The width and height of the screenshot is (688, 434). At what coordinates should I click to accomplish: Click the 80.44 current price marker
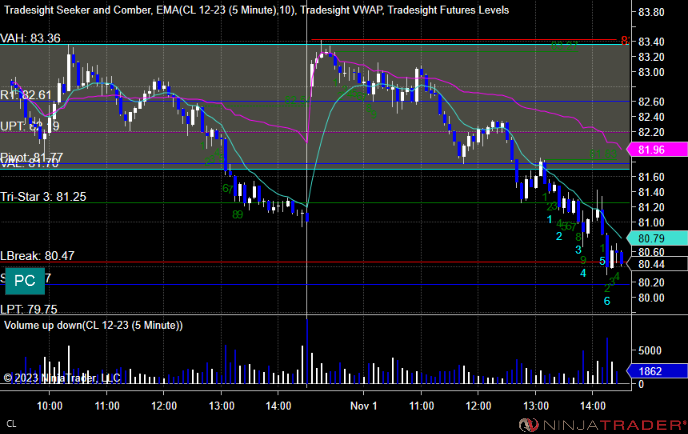click(x=657, y=264)
